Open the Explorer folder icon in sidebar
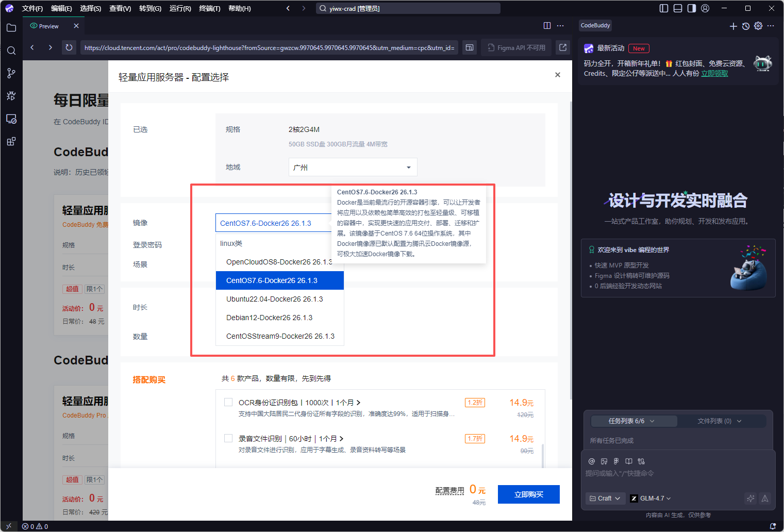This screenshot has height=532, width=784. tap(11, 28)
